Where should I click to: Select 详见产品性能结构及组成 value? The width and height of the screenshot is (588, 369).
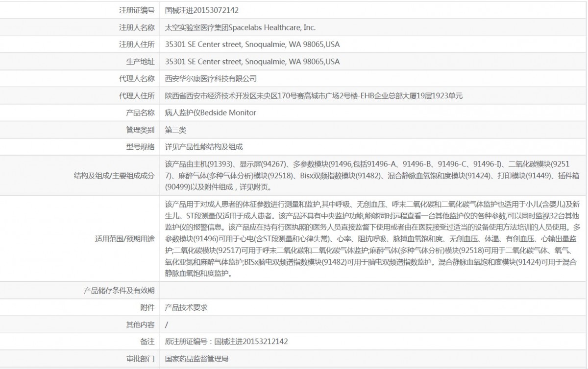tap(204, 146)
